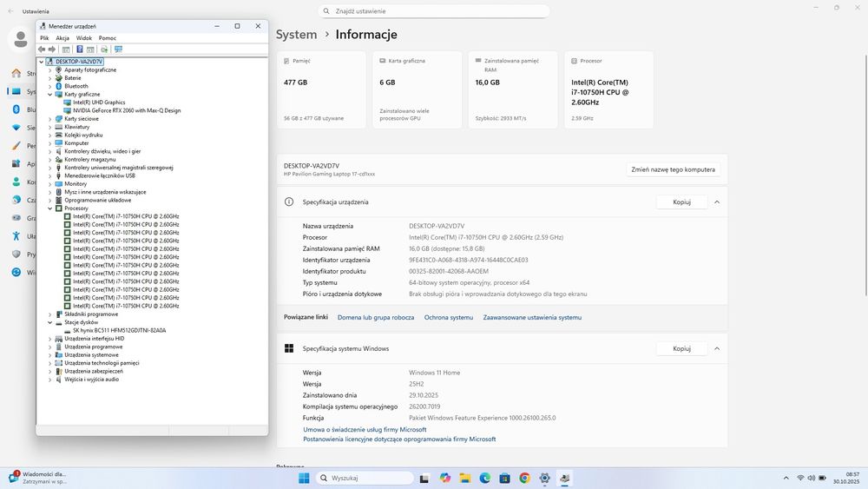Open Microsoft Store from the taskbar

[x=504, y=478]
